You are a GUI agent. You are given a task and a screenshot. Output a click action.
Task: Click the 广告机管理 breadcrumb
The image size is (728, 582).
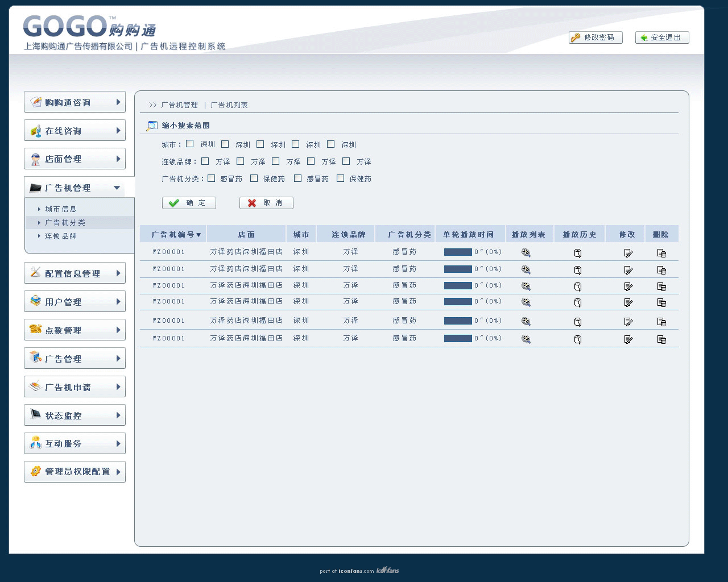tap(180, 105)
